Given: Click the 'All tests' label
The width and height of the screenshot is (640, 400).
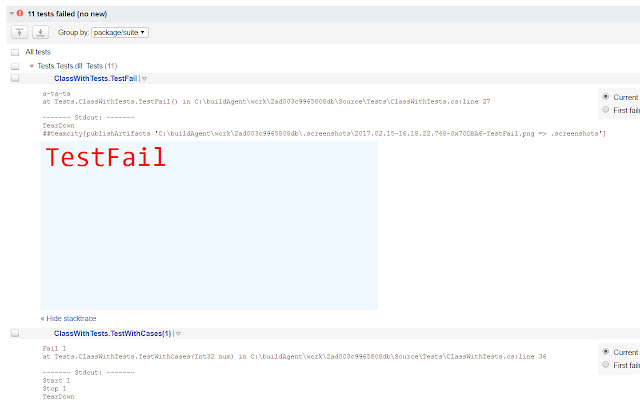Looking at the screenshot, I should coord(38,52).
